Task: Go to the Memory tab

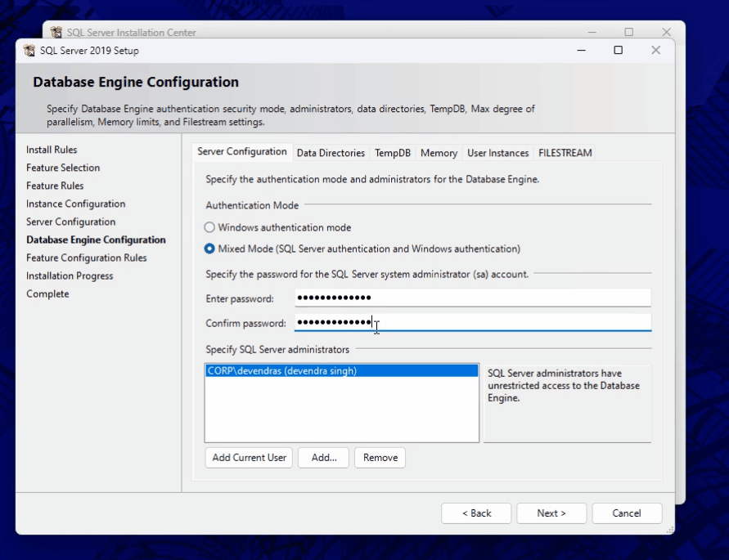Action: (439, 153)
